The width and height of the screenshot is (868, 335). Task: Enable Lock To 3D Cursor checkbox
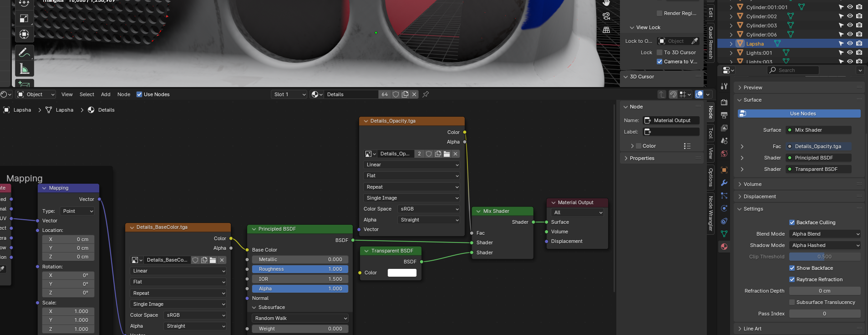pyautogui.click(x=660, y=52)
